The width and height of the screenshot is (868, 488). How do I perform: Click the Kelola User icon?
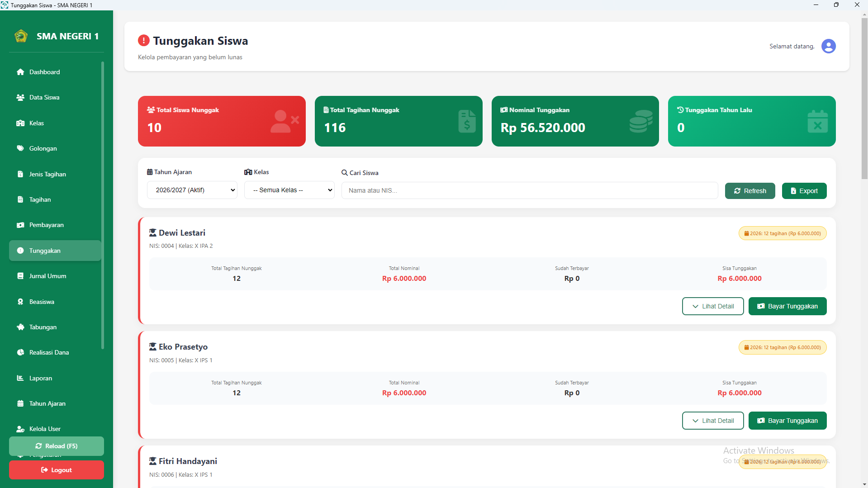(x=20, y=429)
